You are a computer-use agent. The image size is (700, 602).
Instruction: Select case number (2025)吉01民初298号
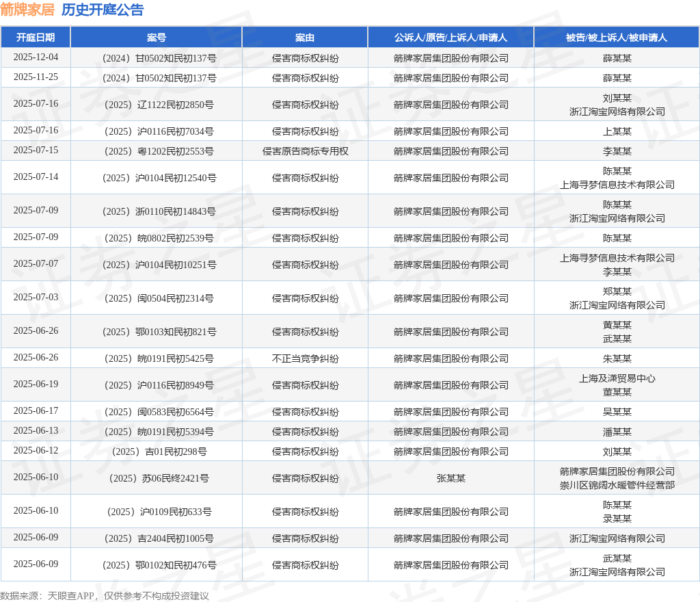tap(159, 452)
